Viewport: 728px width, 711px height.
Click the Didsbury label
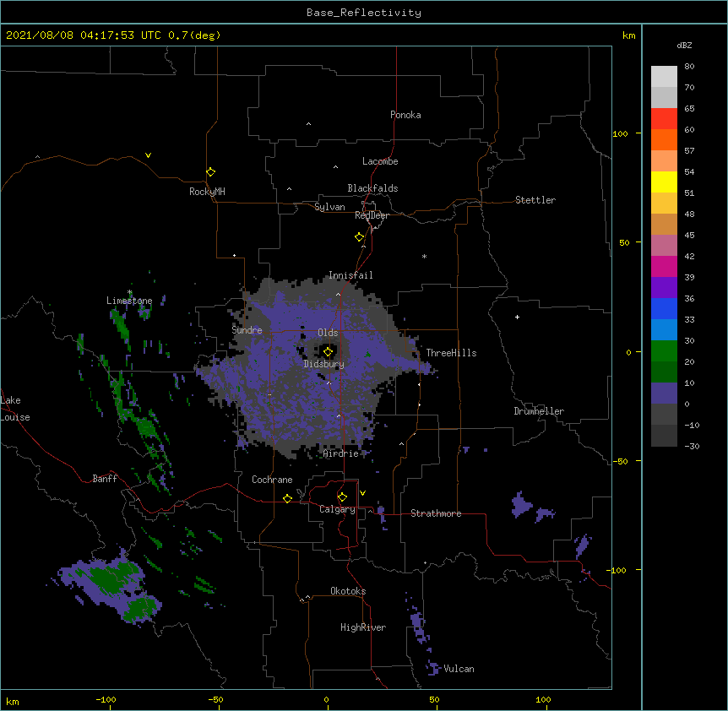(x=324, y=364)
